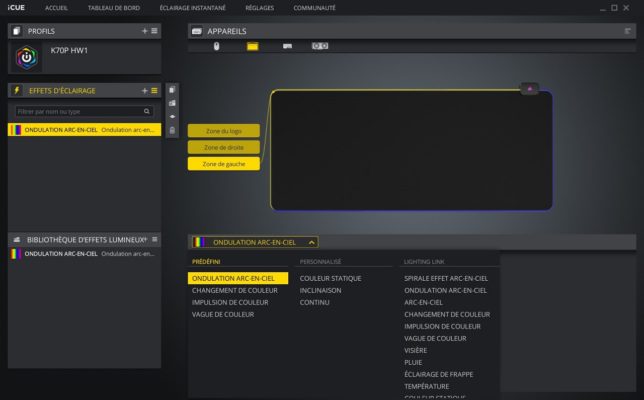Click the copy icon in side toolbar
The image size is (644, 400).
[x=172, y=90]
